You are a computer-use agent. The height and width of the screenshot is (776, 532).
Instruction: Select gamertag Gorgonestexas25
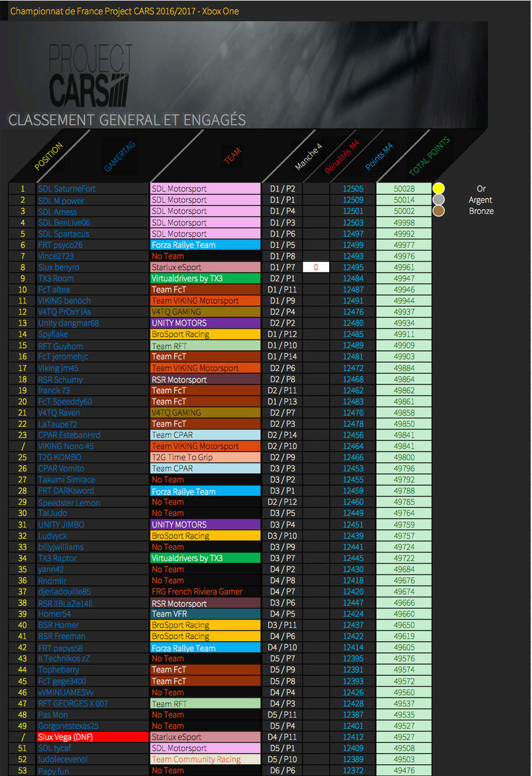[x=68, y=726]
